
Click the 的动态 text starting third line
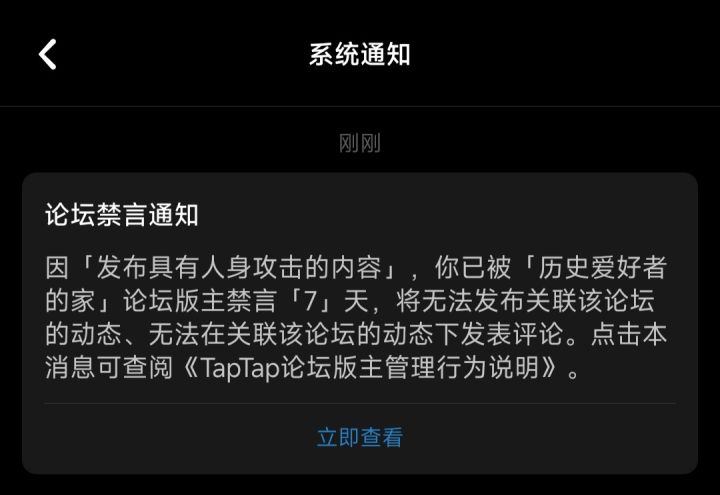tap(83, 334)
